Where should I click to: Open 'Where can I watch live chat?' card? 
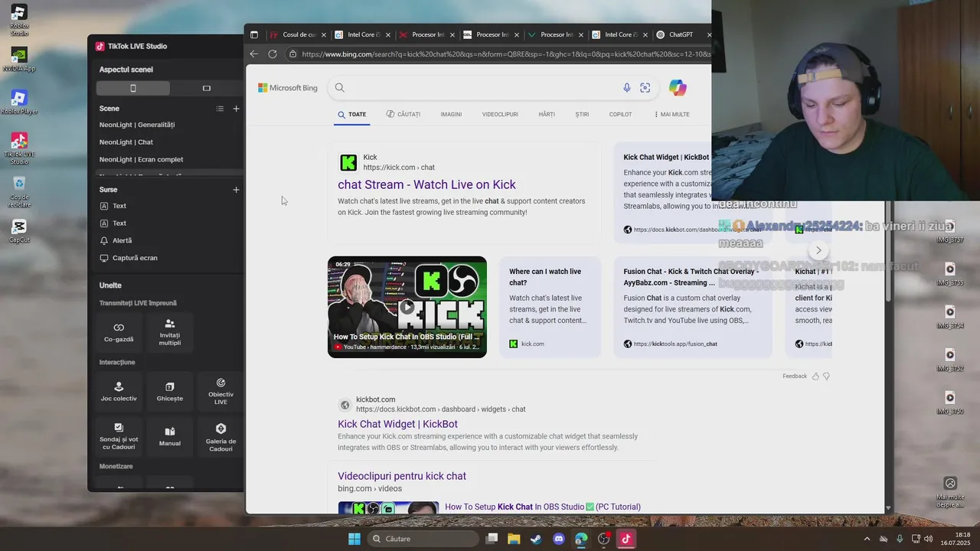coord(550,307)
